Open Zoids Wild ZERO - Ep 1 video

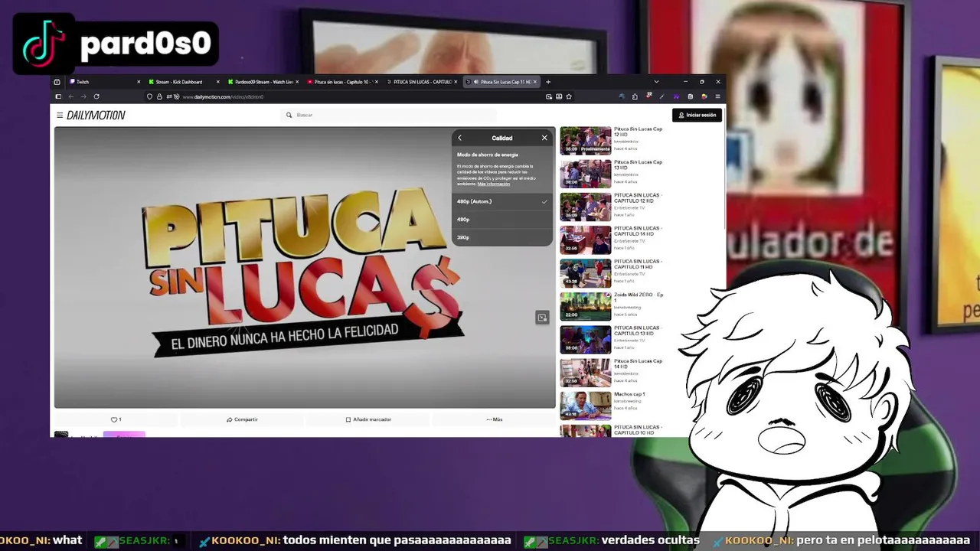coord(586,306)
